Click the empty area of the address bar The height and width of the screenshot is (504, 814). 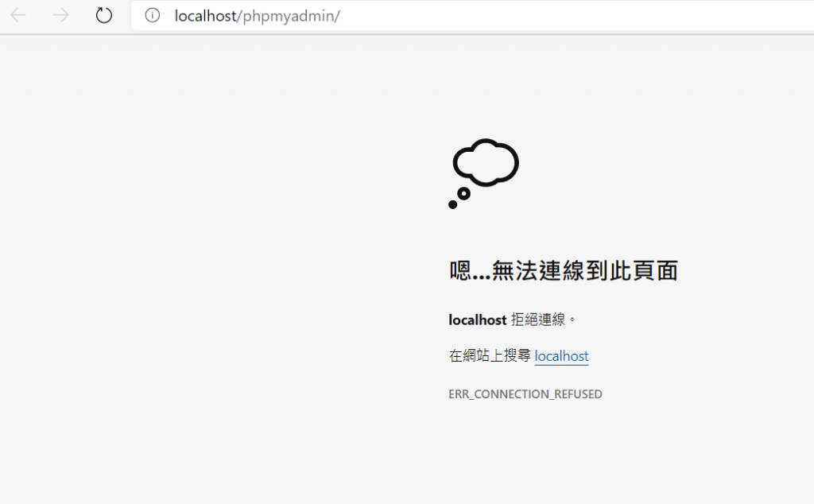click(x=571, y=16)
